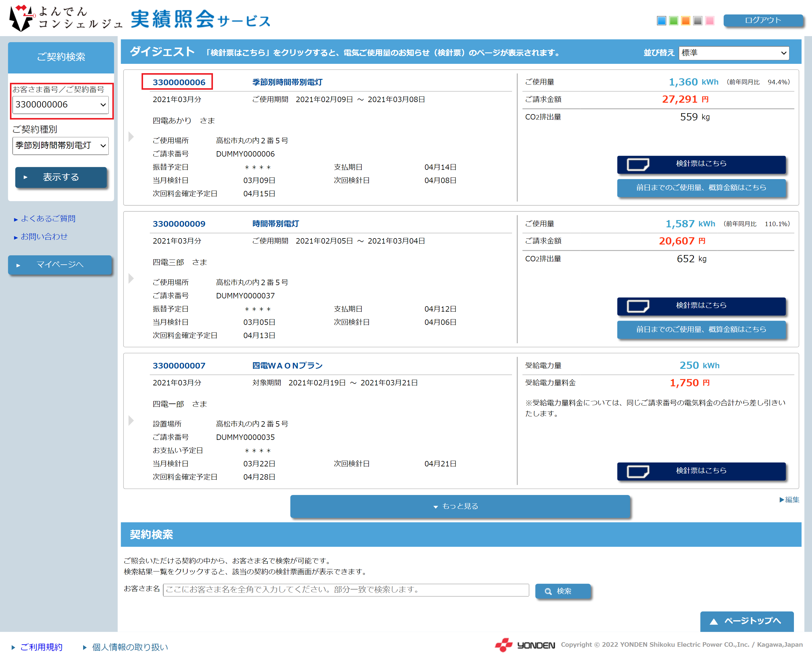The image size is (812, 663).
Task: Select the gray color theme swatch
Action: tap(698, 20)
